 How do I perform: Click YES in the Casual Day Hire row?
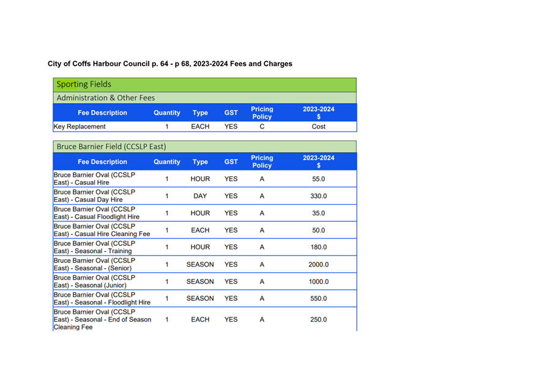(231, 196)
